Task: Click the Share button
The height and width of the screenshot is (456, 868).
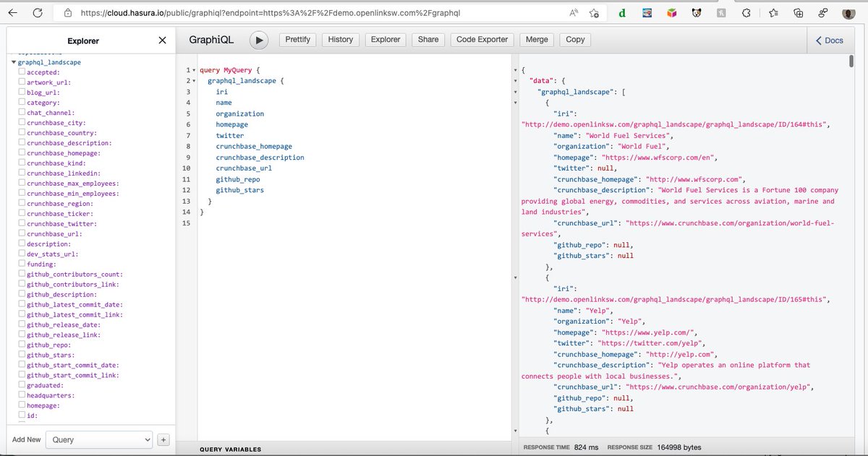Action: [x=428, y=40]
